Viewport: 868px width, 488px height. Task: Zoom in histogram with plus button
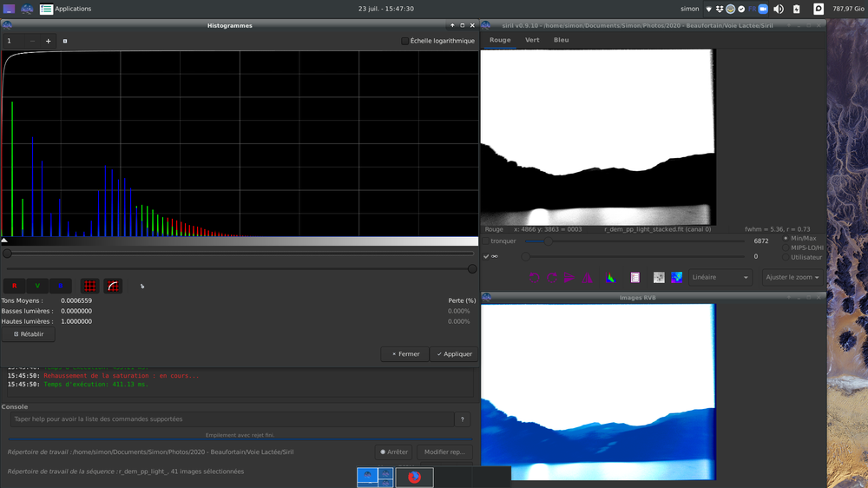tap(48, 41)
